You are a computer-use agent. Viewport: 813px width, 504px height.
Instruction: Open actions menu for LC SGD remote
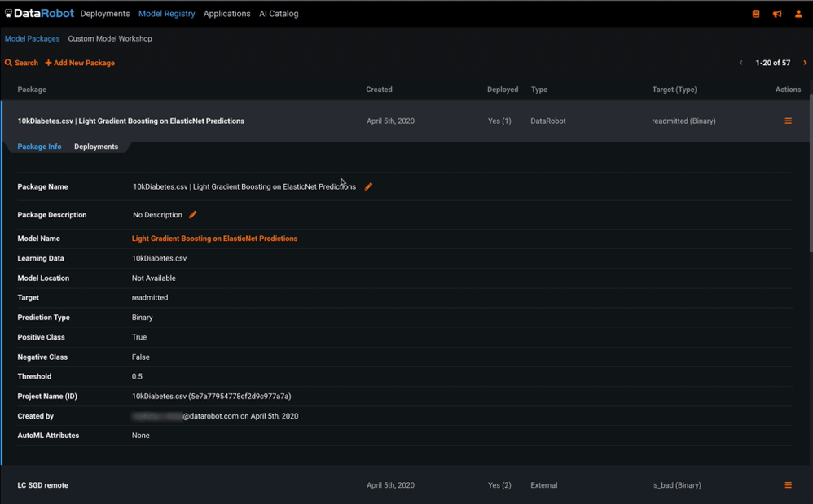(788, 485)
